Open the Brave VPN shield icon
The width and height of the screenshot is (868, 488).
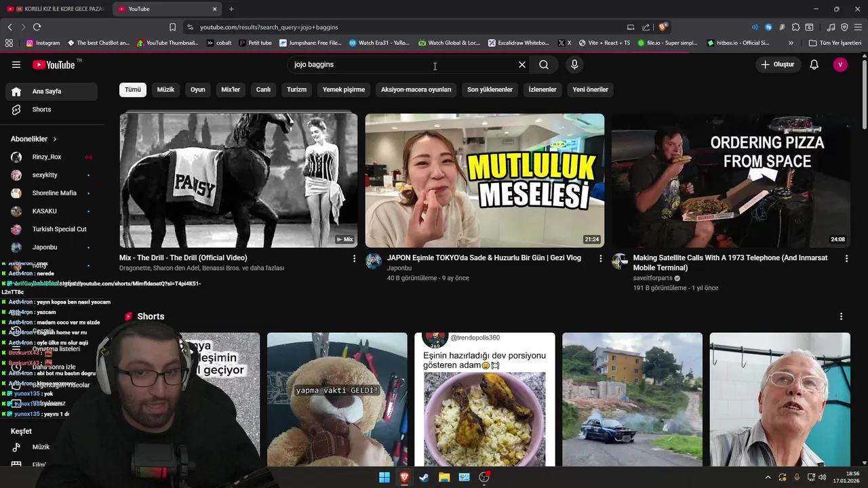click(x=844, y=27)
